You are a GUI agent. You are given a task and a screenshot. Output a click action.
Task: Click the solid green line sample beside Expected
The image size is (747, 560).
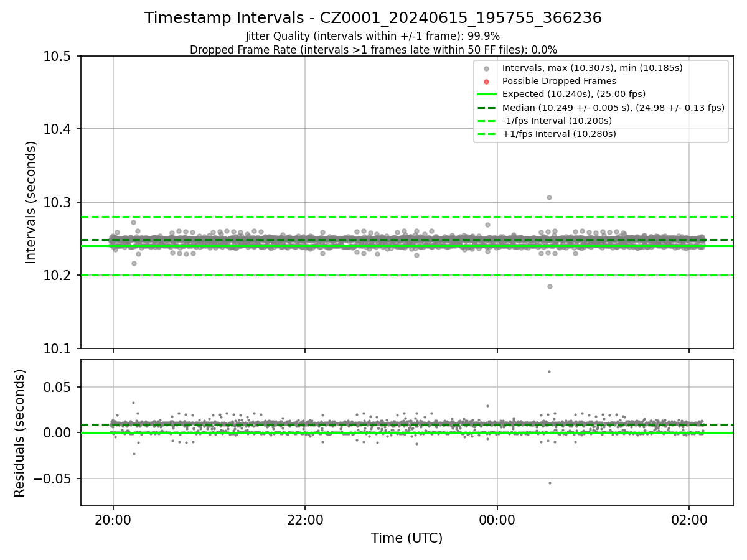(487, 95)
